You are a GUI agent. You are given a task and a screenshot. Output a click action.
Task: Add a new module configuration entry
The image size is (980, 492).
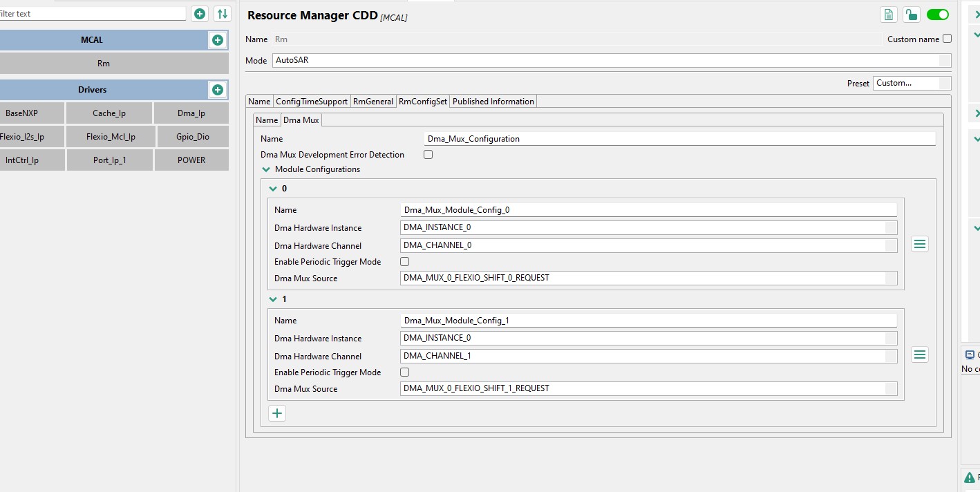pyautogui.click(x=277, y=413)
